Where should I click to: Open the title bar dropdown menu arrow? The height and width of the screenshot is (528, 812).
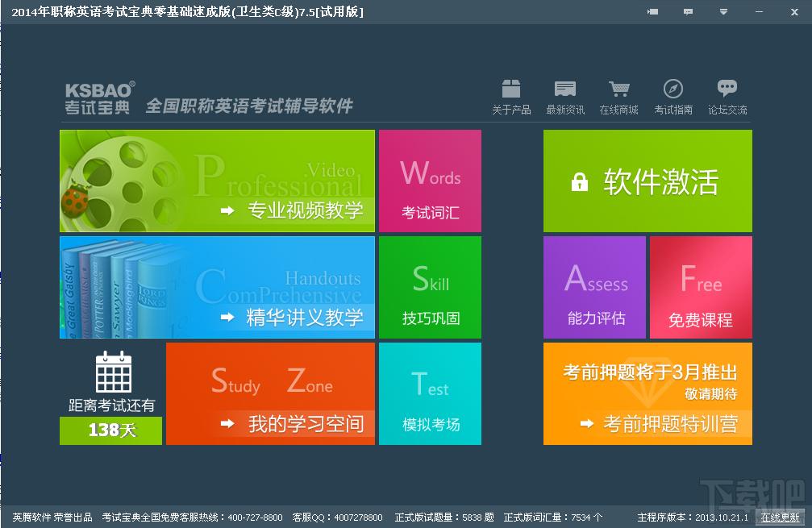click(x=723, y=11)
